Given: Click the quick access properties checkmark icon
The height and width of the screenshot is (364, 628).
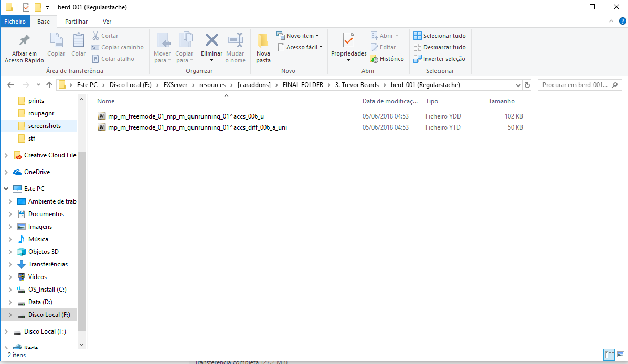Looking at the screenshot, I should (x=26, y=7).
